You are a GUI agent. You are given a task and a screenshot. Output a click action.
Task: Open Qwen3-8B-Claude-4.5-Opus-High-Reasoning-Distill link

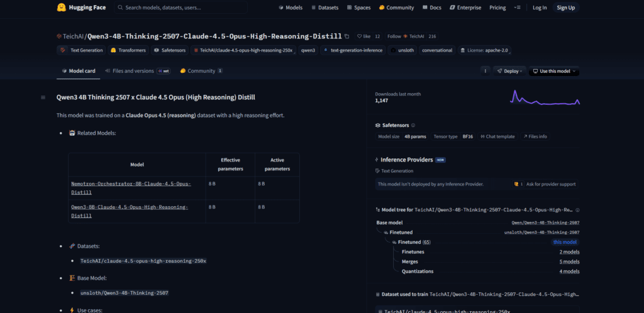click(x=130, y=211)
